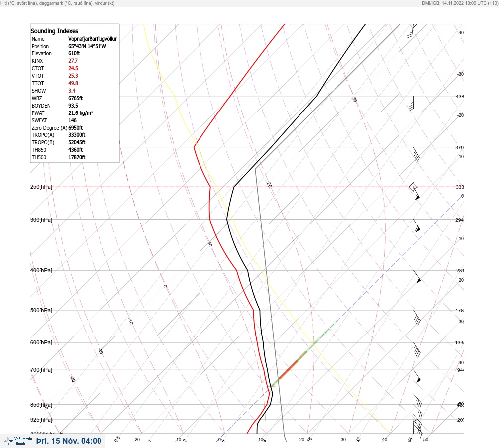Click the '300[hPa]' pressure label
This screenshot has width=499, height=448.
[41, 220]
